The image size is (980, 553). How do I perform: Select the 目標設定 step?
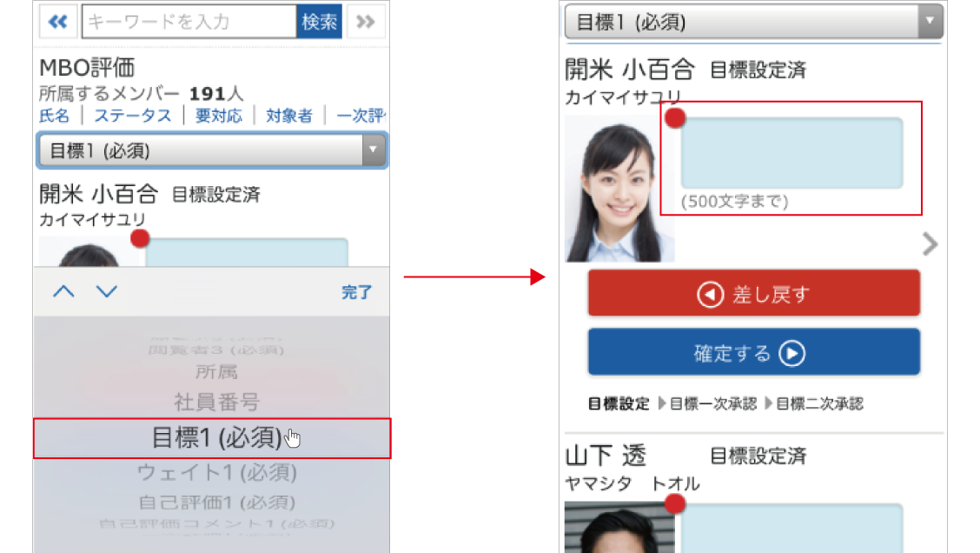click(x=619, y=403)
